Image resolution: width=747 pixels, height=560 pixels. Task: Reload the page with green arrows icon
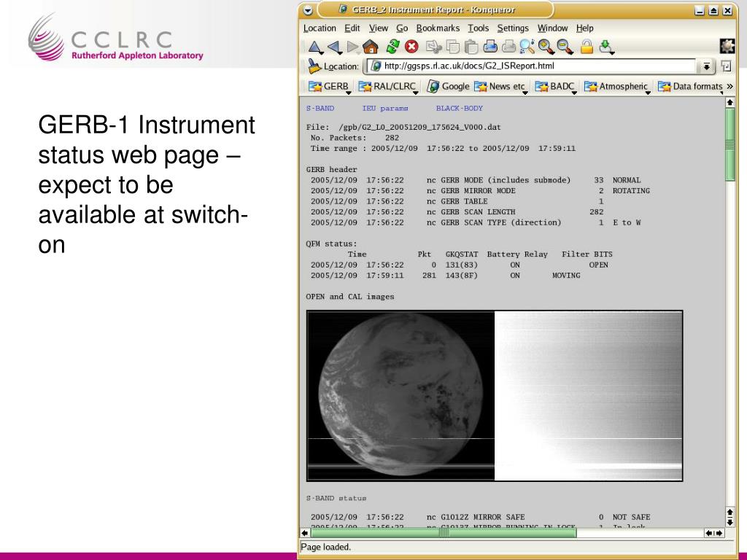(x=392, y=47)
